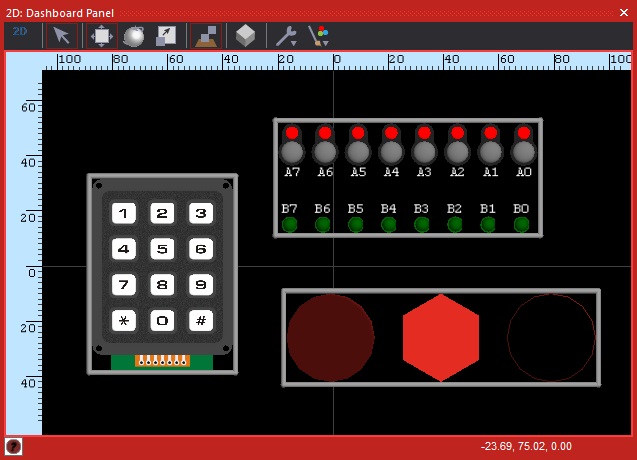Tap keypad key 2

click(162, 213)
